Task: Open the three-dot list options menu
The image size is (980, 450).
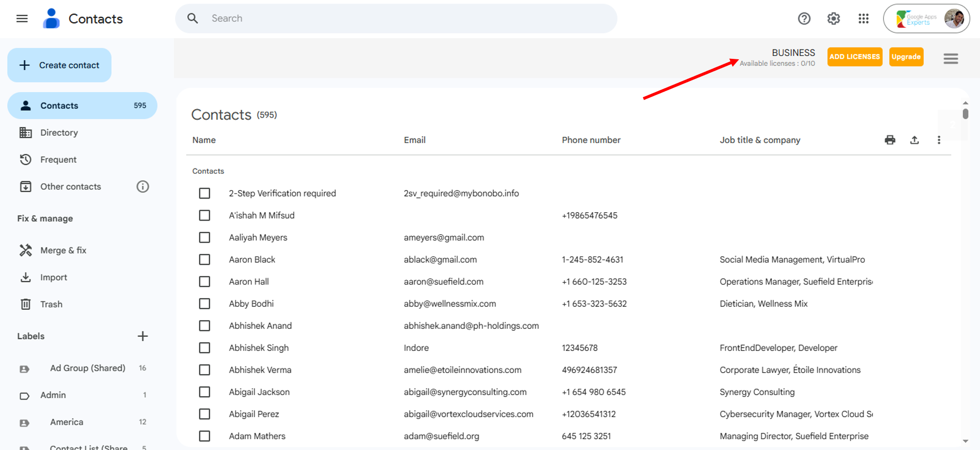Action: point(939,140)
